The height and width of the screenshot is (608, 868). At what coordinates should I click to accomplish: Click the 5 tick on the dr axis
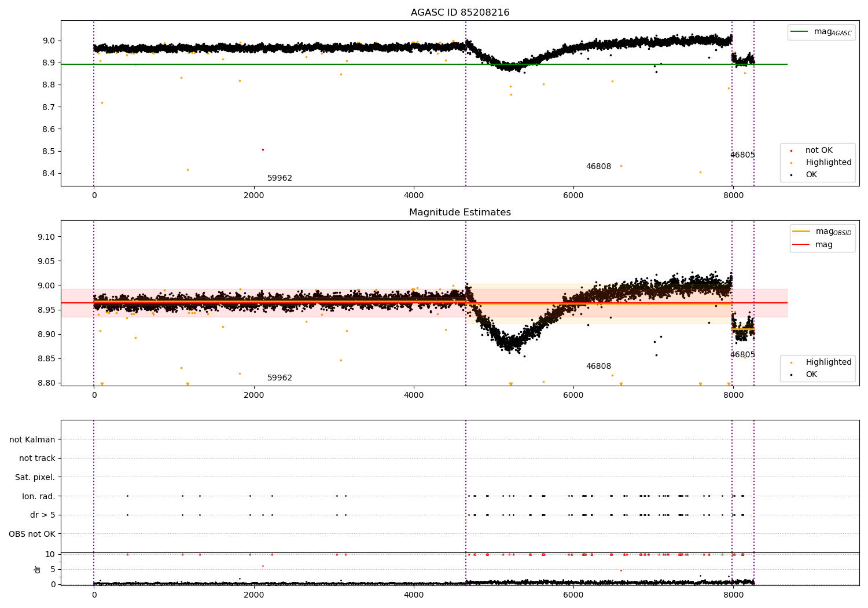click(x=53, y=569)
